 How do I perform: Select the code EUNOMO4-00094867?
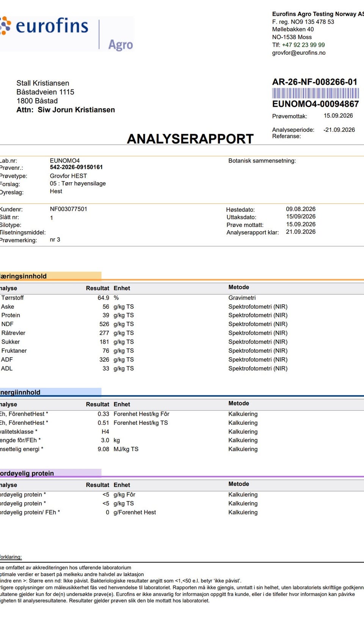pyautogui.click(x=315, y=104)
